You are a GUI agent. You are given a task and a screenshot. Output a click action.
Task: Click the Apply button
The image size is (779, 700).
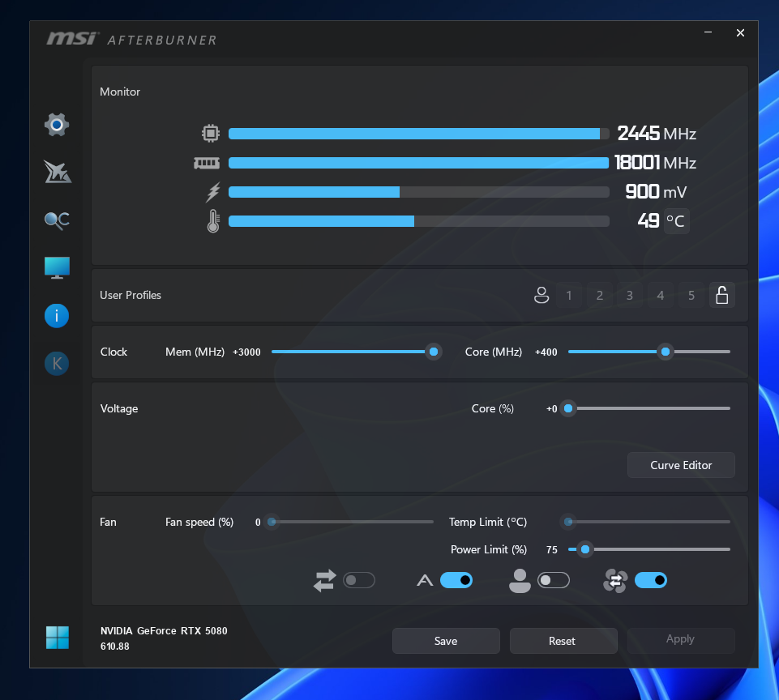point(681,641)
